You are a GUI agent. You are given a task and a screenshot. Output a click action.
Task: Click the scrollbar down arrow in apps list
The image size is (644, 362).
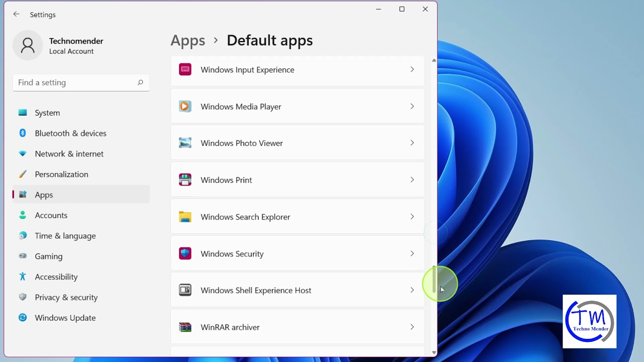[x=434, y=352]
